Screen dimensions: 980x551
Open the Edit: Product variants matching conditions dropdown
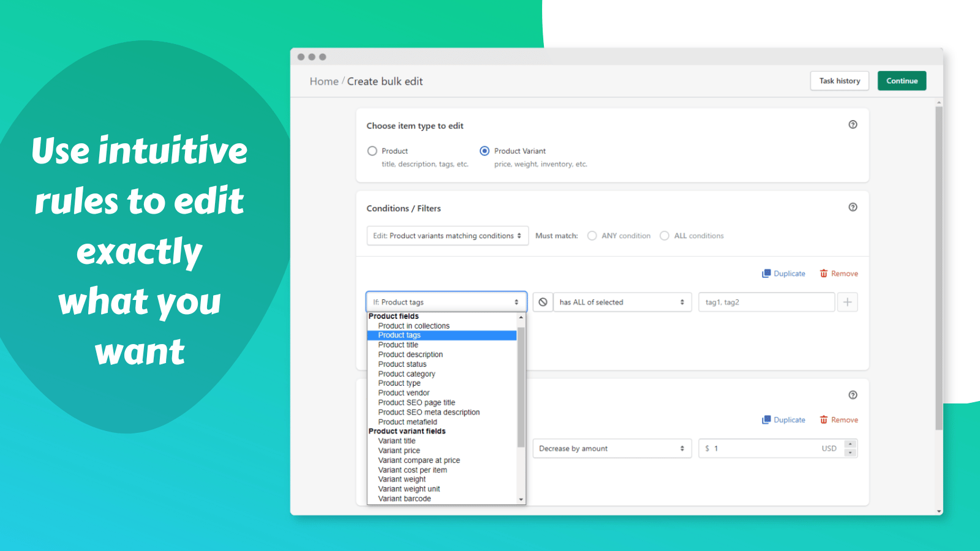click(x=447, y=235)
